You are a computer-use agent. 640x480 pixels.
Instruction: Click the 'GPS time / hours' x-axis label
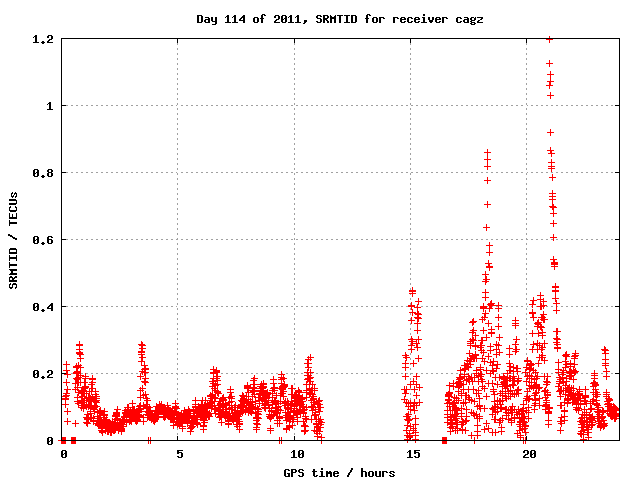tap(339, 470)
